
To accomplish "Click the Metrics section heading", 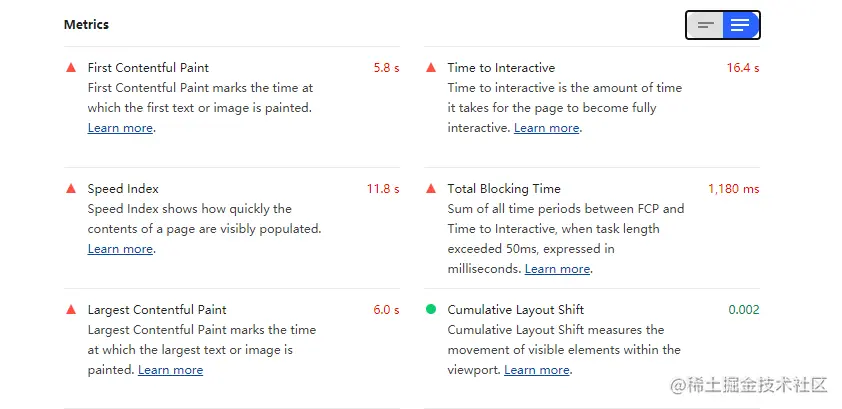I will click(86, 25).
